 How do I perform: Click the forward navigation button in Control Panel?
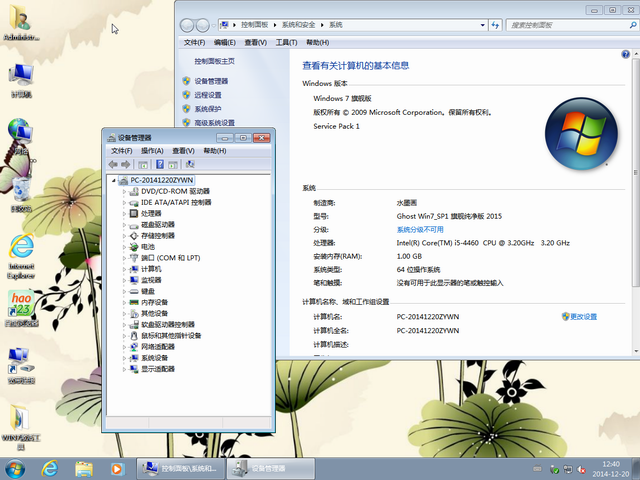[x=202, y=25]
